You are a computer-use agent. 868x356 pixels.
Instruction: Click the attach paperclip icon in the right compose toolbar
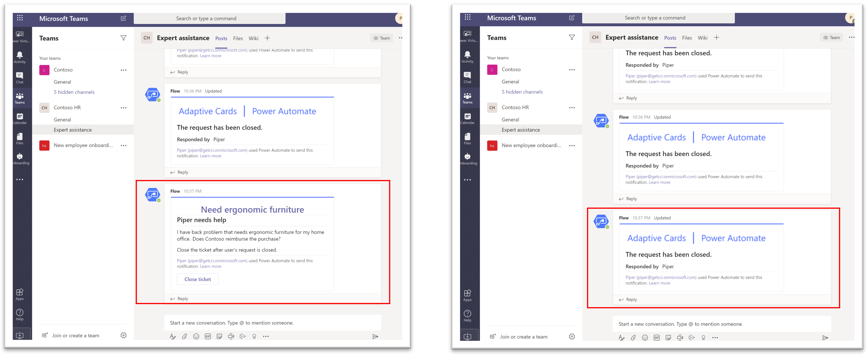point(633,338)
